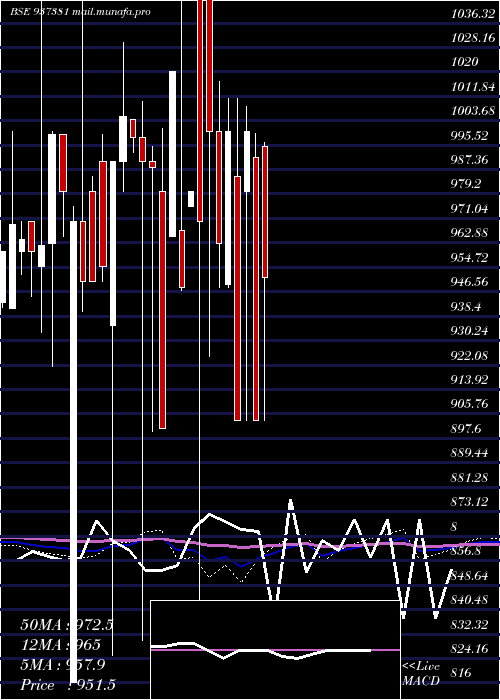Click the 5MA : 957.9 label

point(62,665)
